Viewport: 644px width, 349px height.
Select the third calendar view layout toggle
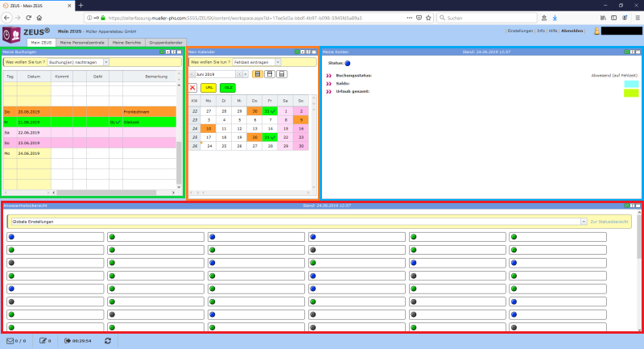click(281, 73)
